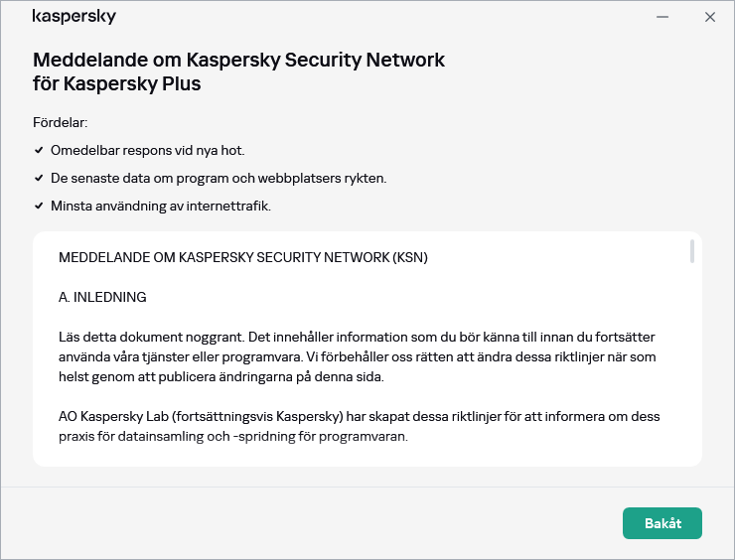Click the 'Omedelbar respons vid nya hot' text

pos(147,151)
